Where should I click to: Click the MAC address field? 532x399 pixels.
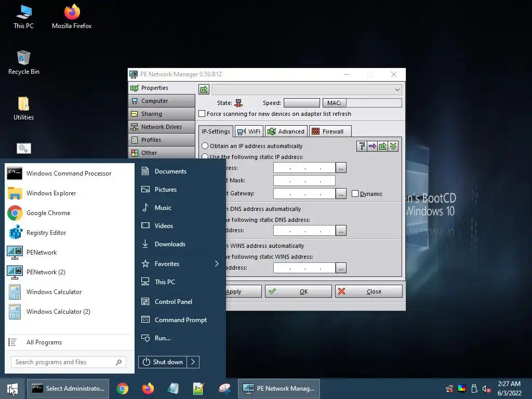point(374,103)
